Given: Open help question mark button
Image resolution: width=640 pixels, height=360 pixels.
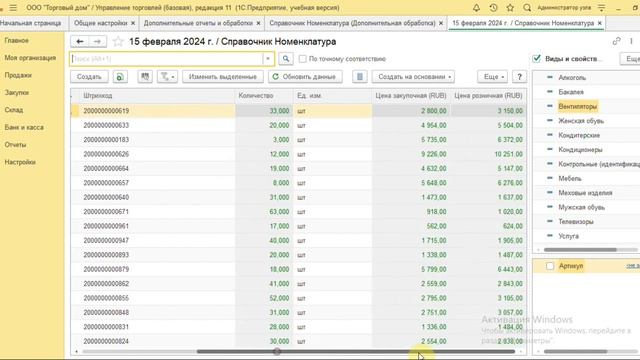Looking at the screenshot, I should pyautogui.click(x=519, y=77).
